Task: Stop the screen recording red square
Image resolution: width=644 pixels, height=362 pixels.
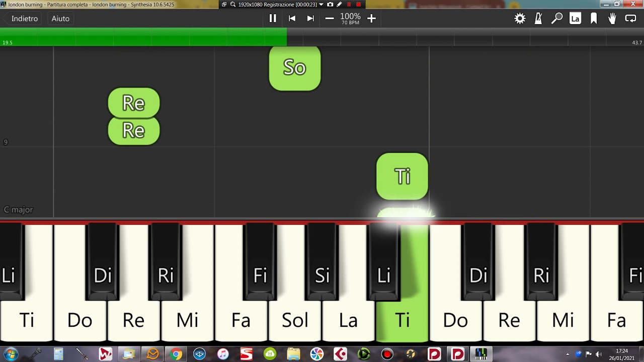Action: 358,5
